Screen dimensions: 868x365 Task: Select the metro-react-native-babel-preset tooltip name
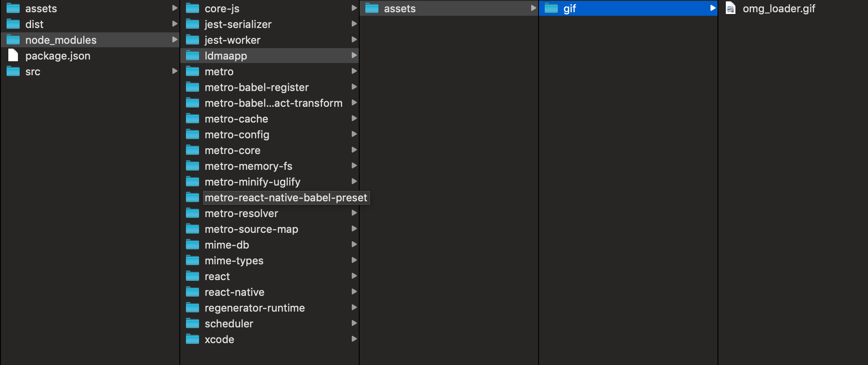click(x=286, y=198)
